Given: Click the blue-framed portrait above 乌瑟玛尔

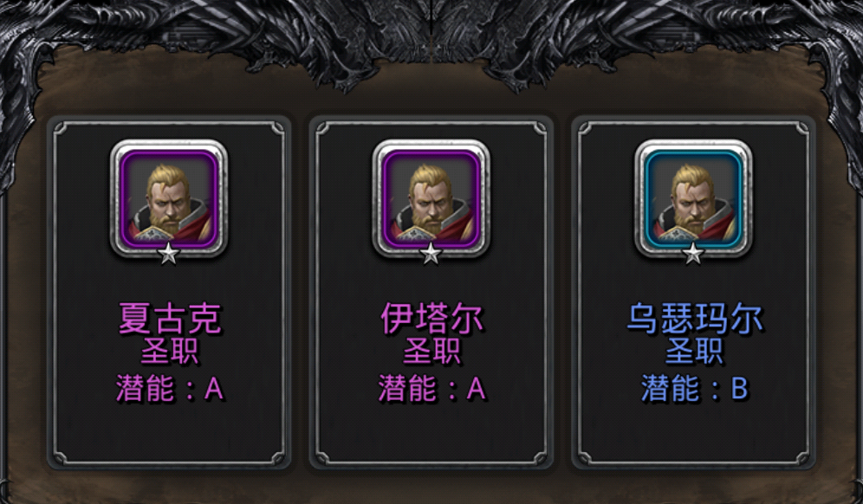Looking at the screenshot, I should (693, 198).
